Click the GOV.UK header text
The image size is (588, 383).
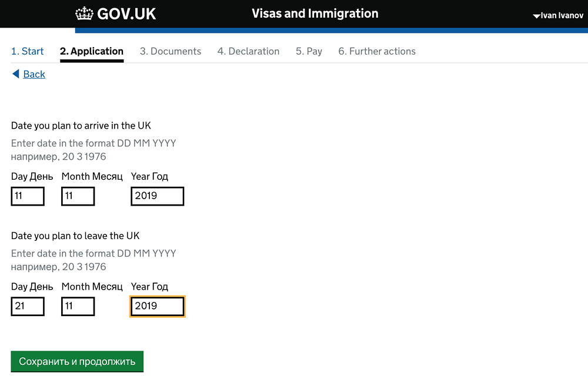(126, 14)
